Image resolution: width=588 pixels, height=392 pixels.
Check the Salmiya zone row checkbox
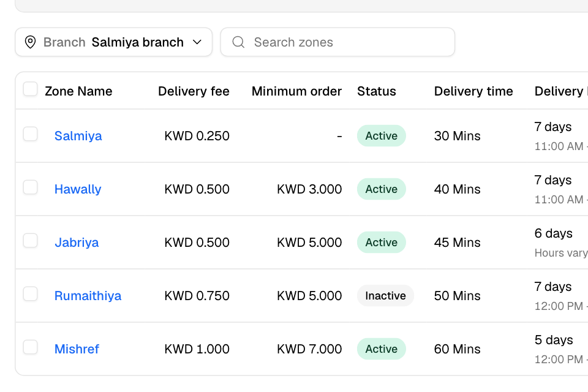point(31,134)
